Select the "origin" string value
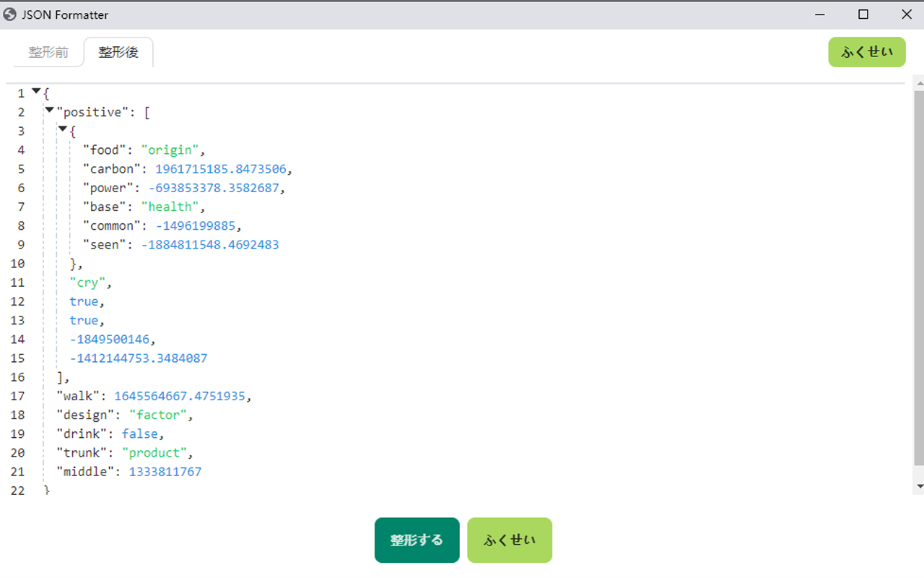 (x=170, y=150)
